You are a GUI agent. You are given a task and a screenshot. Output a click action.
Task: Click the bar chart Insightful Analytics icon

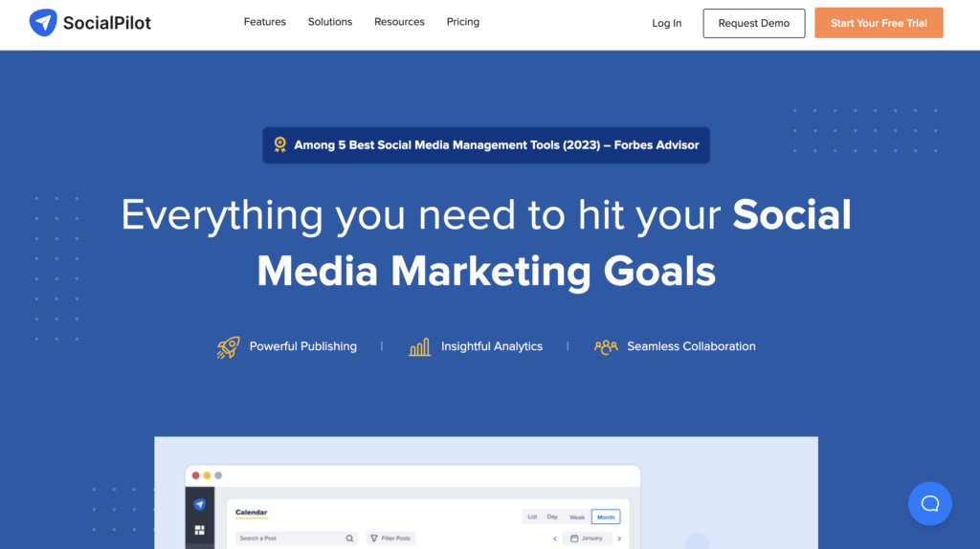click(419, 346)
